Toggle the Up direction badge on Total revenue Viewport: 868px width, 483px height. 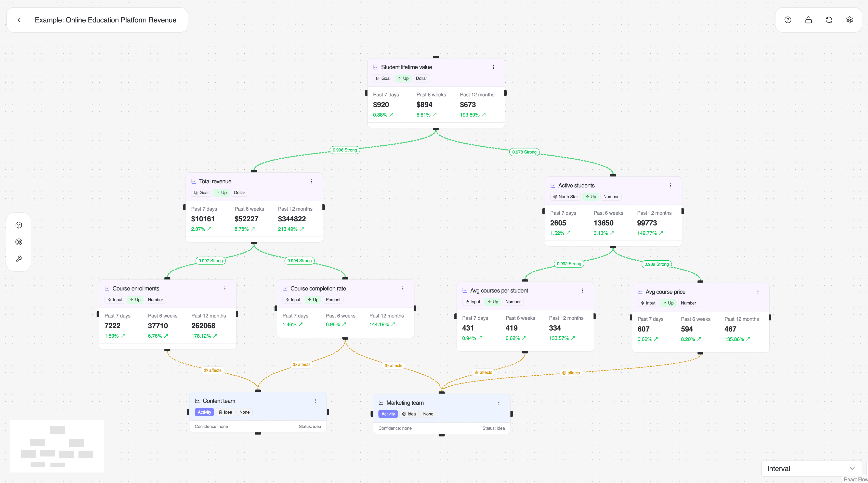(x=221, y=192)
